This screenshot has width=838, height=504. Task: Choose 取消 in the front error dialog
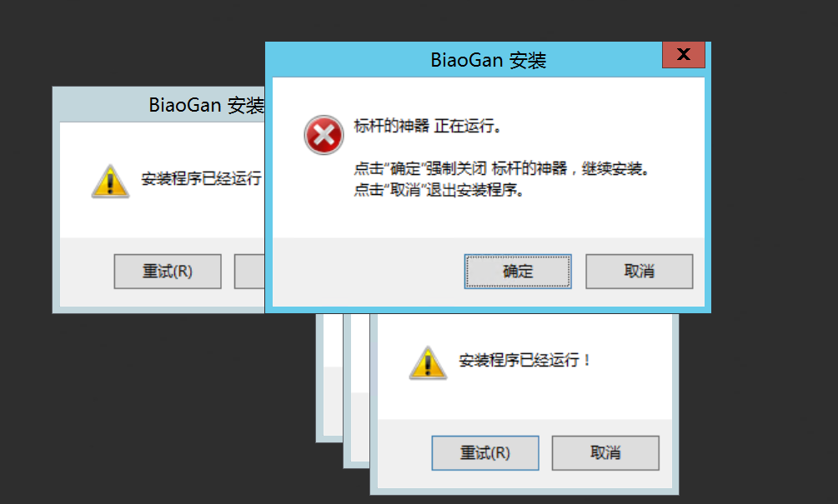tap(640, 272)
